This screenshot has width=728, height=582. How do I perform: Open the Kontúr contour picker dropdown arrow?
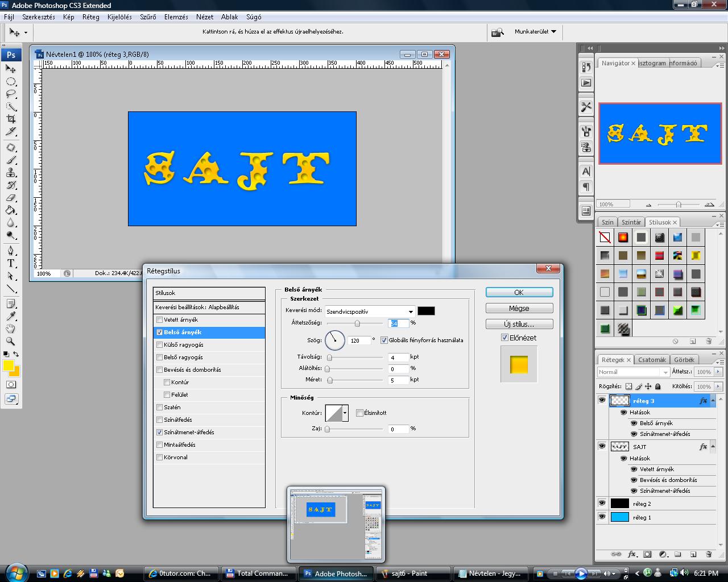[345, 413]
